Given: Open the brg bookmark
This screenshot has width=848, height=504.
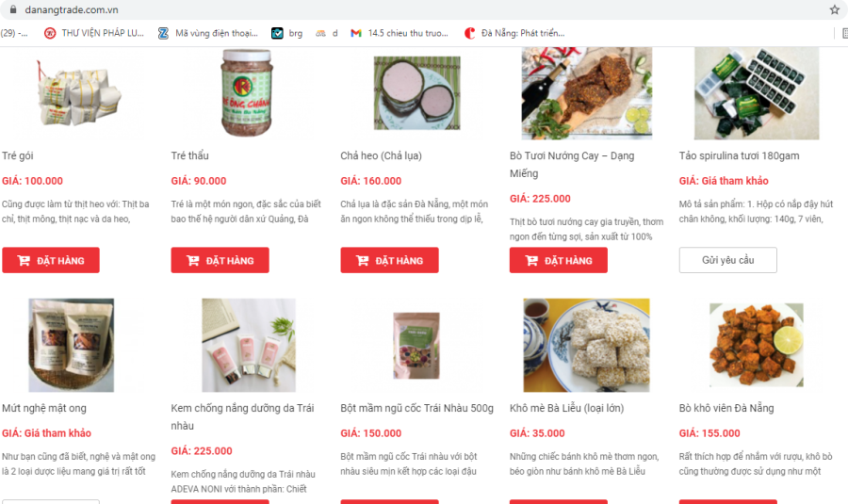Looking at the screenshot, I should tap(287, 33).
